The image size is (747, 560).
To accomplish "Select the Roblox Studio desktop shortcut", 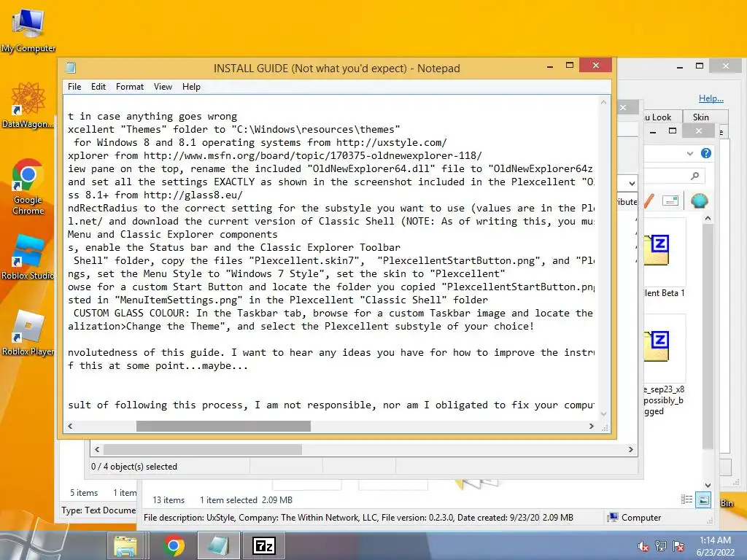I will click(28, 257).
